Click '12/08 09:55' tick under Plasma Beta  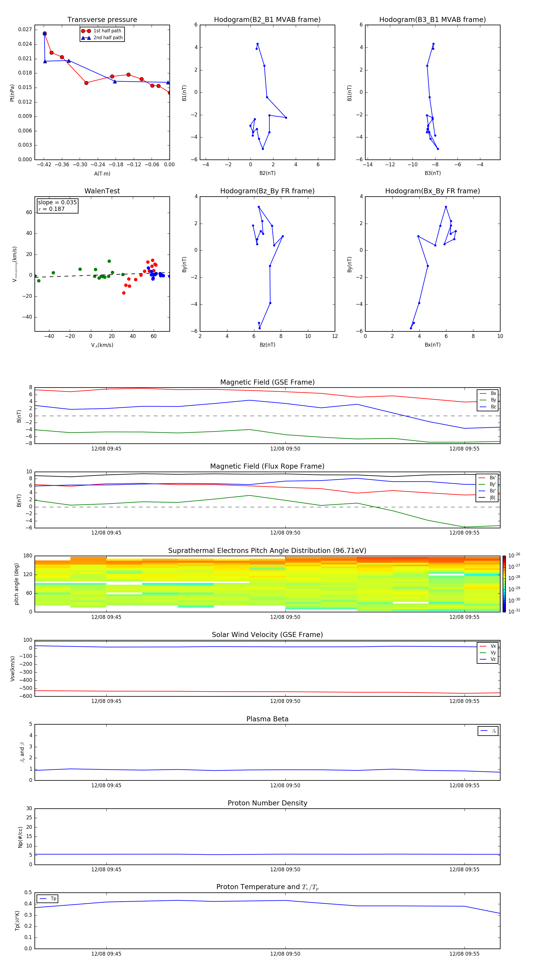click(x=464, y=785)
